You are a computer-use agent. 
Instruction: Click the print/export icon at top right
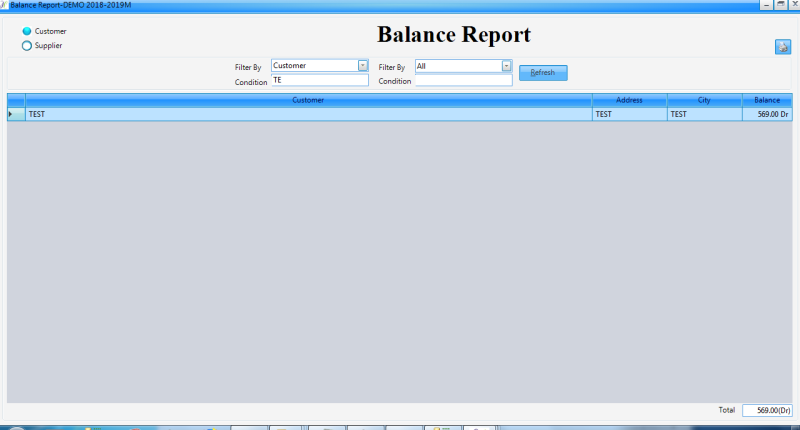[782, 47]
